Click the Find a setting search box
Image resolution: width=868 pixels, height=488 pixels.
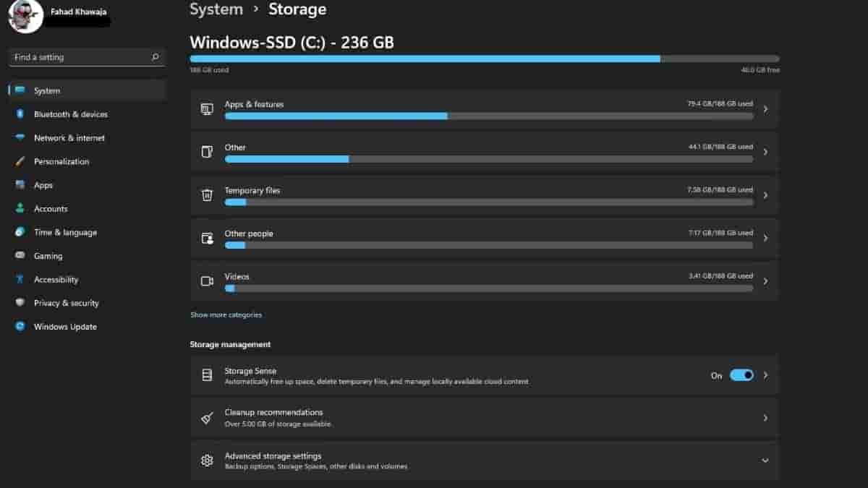point(80,57)
